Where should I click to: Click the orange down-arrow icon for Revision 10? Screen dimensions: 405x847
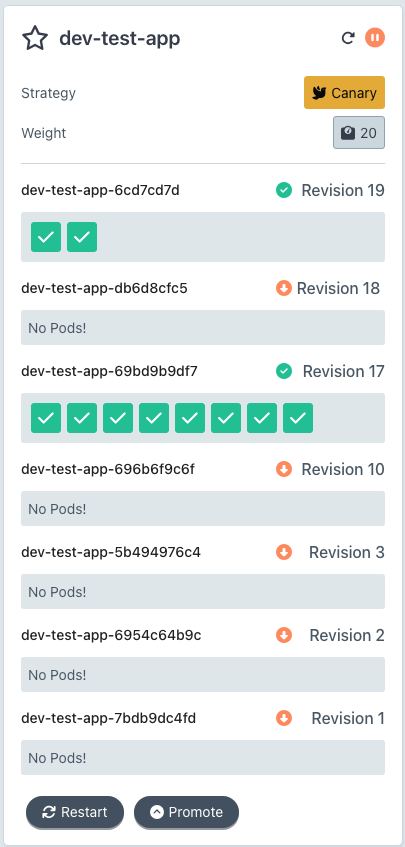coord(284,469)
